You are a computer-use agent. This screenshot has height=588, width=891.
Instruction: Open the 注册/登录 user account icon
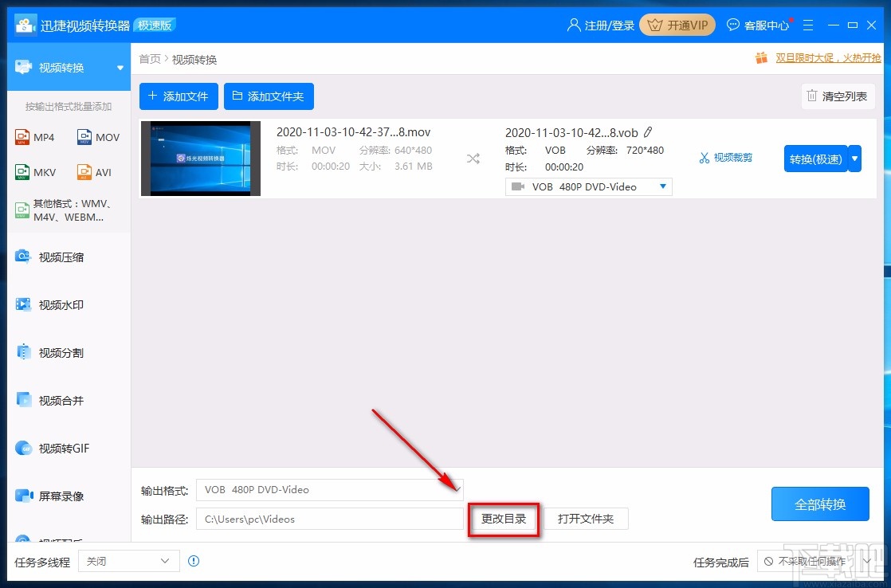574,25
